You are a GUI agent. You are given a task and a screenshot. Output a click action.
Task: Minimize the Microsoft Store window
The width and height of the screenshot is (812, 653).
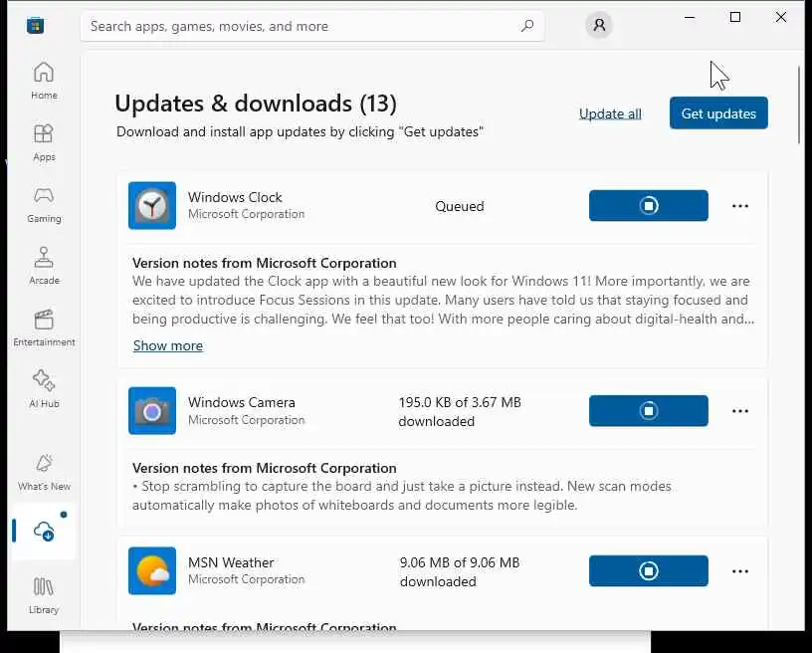tap(690, 17)
